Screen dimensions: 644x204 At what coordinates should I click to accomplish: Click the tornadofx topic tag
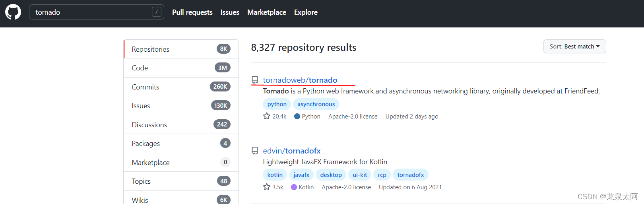click(411, 175)
